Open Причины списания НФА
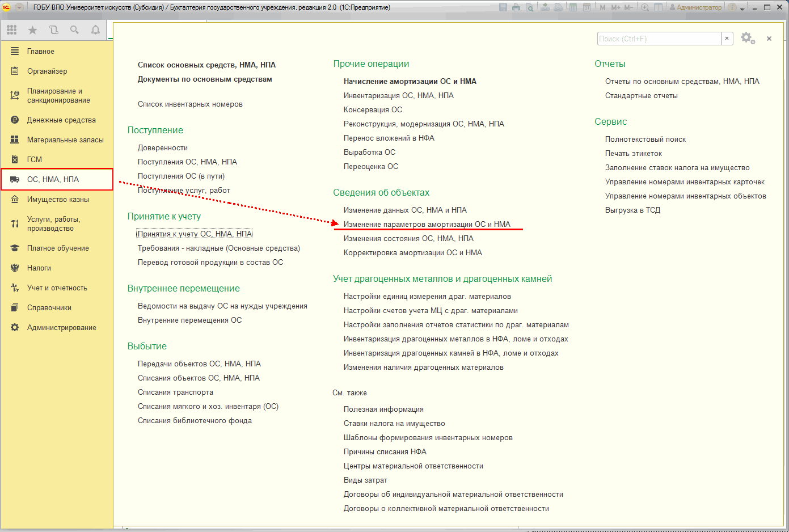This screenshot has height=532, width=789. pyautogui.click(x=385, y=451)
